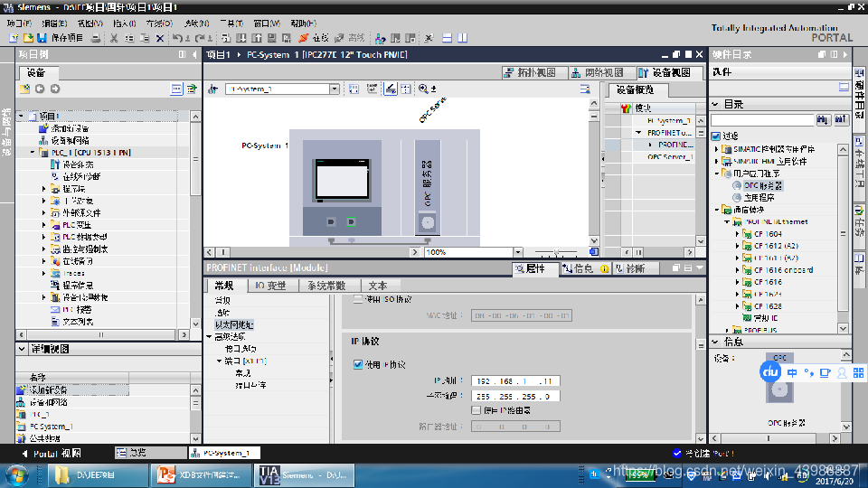The width and height of the screenshot is (868, 488).
Task: Click the new project toolbar icon
Action: [x=14, y=38]
